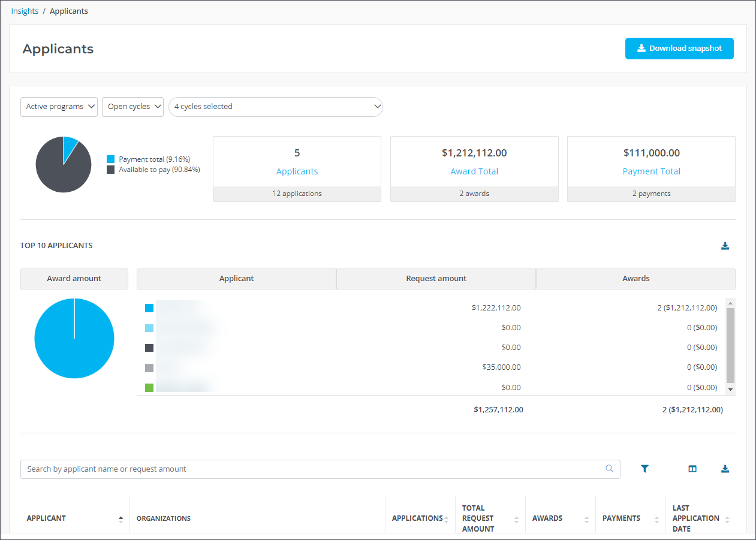The image size is (756, 540).
Task: Sort by Applicant column arrow
Action: click(121, 519)
